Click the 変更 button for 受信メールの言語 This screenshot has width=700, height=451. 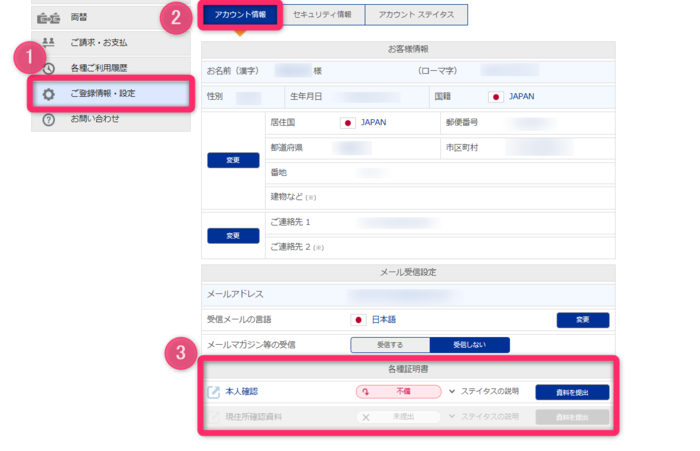click(x=583, y=320)
